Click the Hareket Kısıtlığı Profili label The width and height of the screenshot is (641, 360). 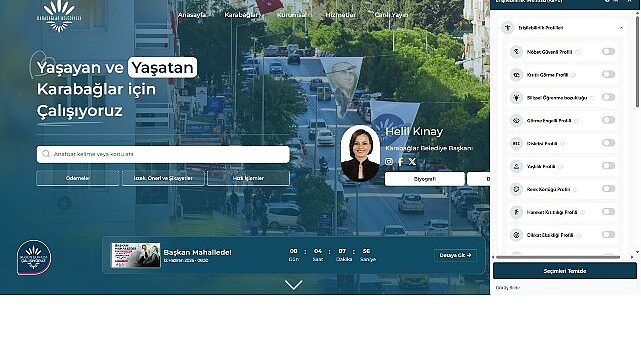(552, 212)
